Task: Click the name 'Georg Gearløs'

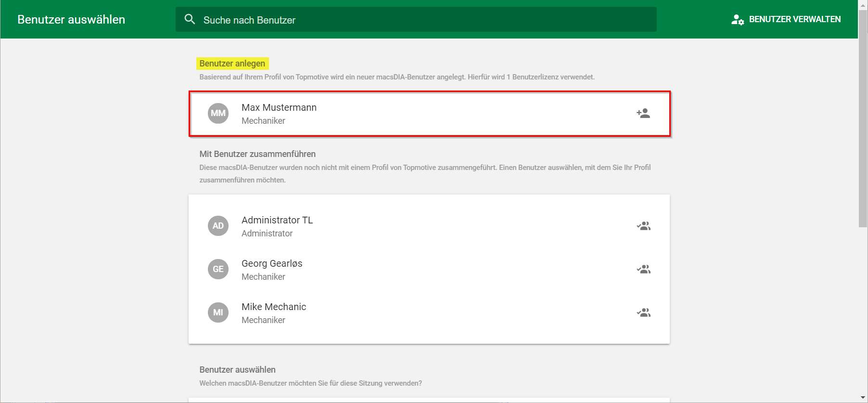Action: point(272,263)
